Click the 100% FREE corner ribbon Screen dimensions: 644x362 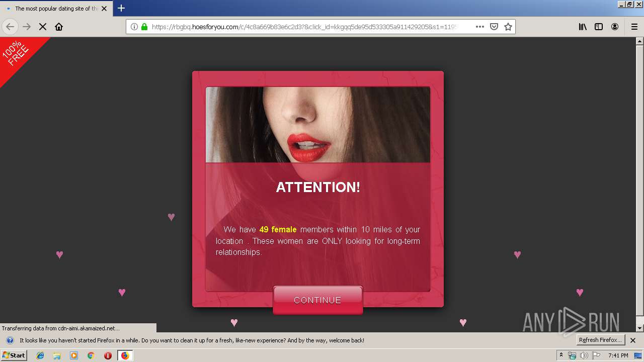pyautogui.click(x=18, y=54)
